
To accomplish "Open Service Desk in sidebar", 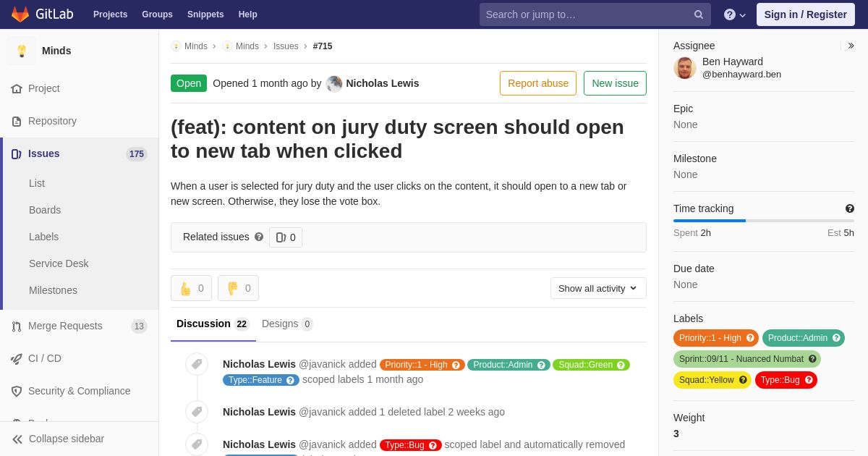I will [59, 263].
